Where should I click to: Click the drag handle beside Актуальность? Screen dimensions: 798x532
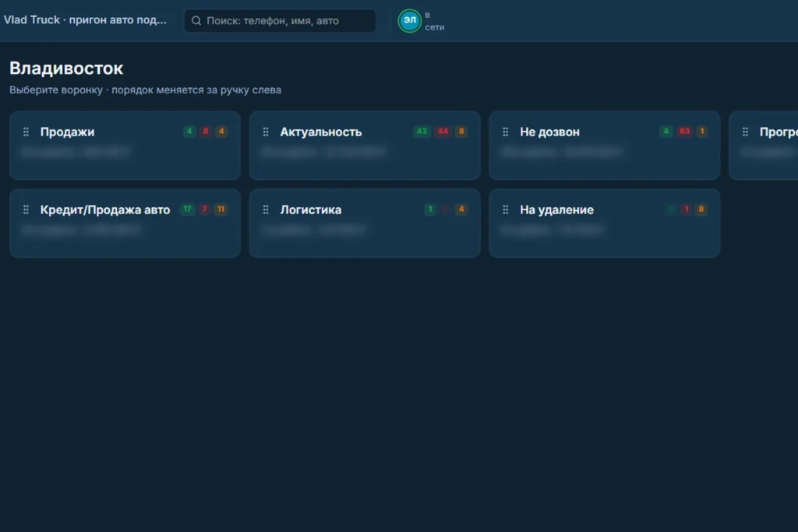pos(266,132)
